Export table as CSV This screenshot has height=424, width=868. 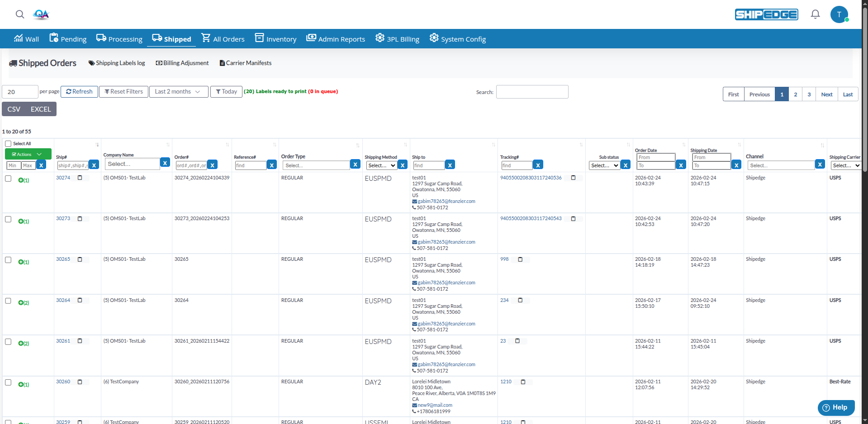point(14,109)
